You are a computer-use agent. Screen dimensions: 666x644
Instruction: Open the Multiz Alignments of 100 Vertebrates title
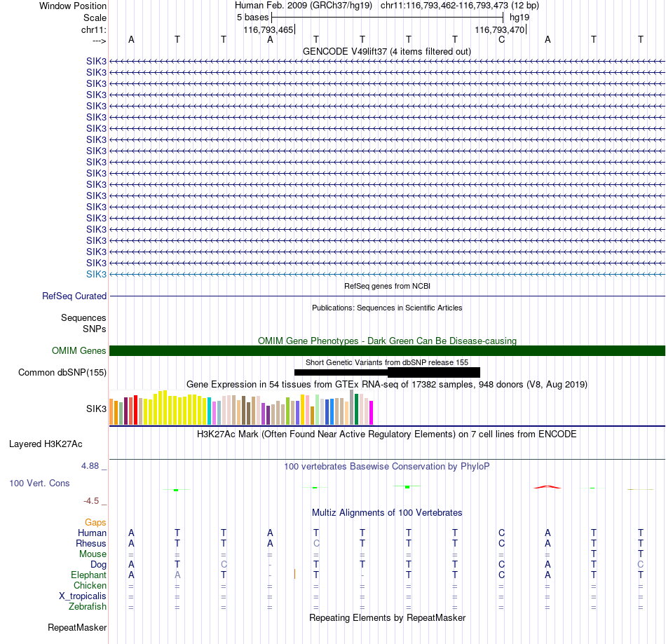click(x=387, y=513)
